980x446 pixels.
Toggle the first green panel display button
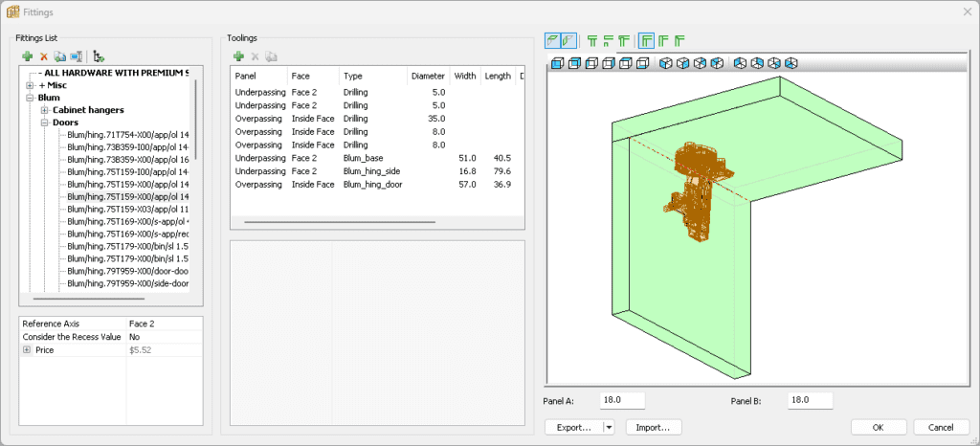point(552,40)
